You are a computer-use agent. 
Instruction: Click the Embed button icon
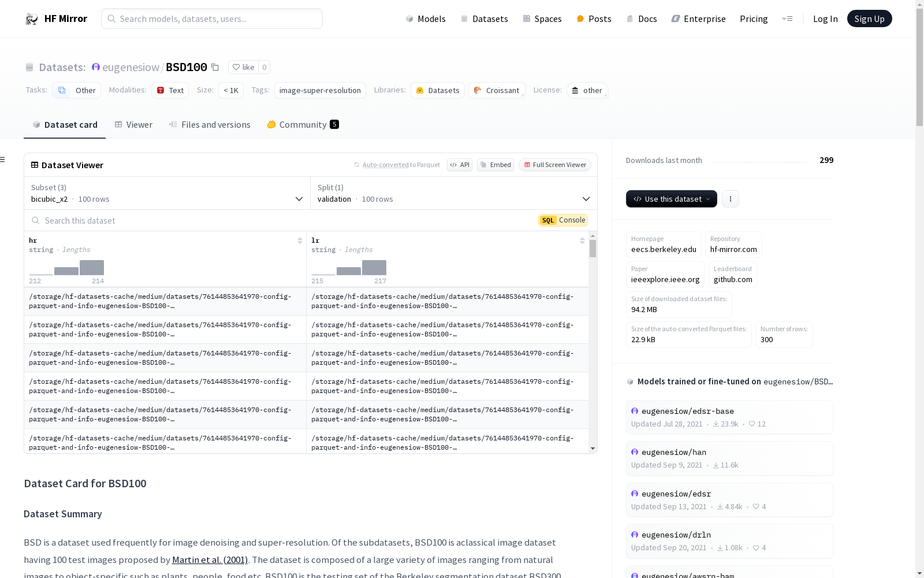tap(484, 165)
